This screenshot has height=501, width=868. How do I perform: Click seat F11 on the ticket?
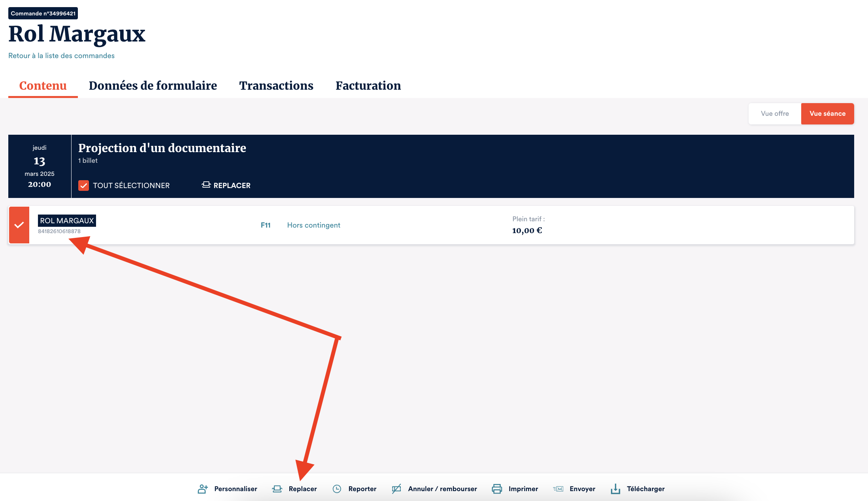coord(266,225)
